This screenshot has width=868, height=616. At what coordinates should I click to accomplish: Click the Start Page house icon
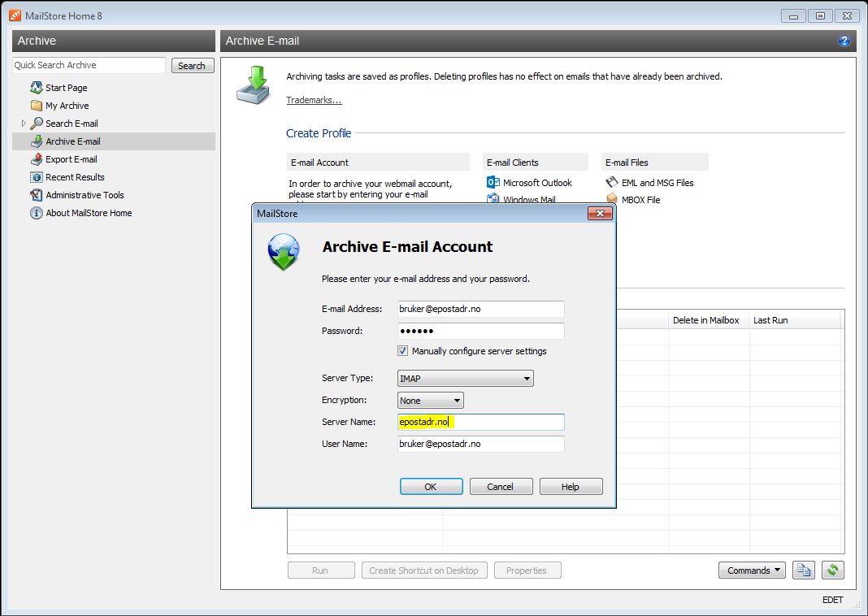coord(37,88)
